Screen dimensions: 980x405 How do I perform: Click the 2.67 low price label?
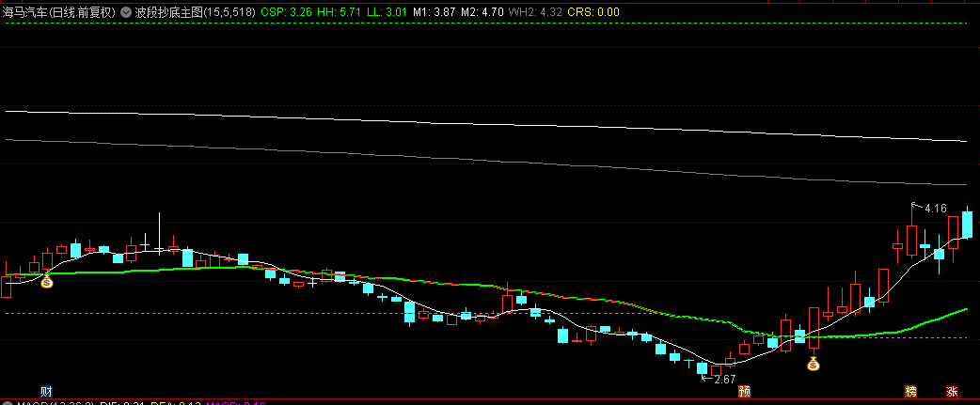tap(724, 379)
